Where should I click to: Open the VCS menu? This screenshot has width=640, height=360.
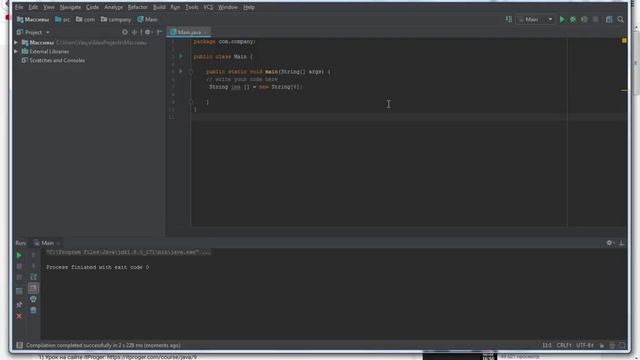208,7
